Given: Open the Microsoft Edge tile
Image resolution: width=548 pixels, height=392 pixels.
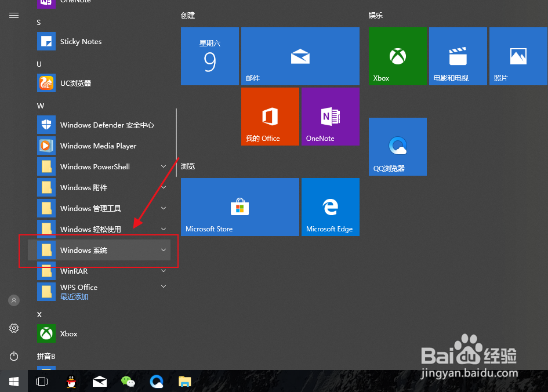Looking at the screenshot, I should [x=331, y=207].
